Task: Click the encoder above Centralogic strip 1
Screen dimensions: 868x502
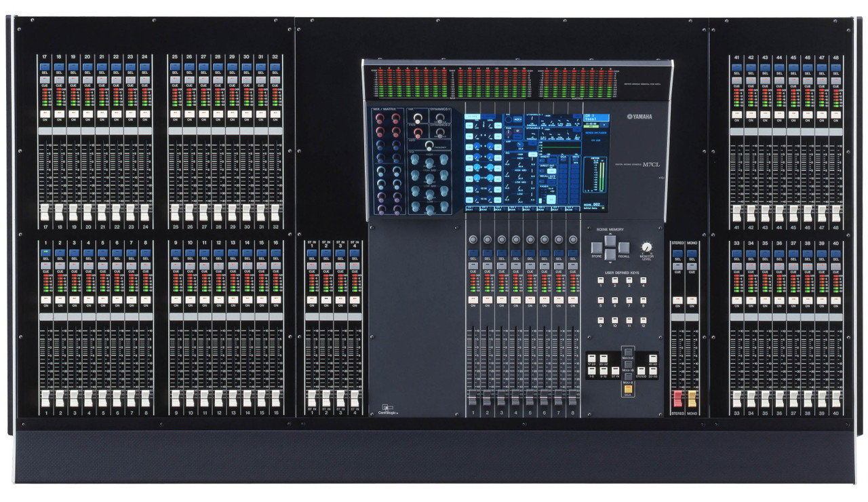Action: click(x=473, y=239)
